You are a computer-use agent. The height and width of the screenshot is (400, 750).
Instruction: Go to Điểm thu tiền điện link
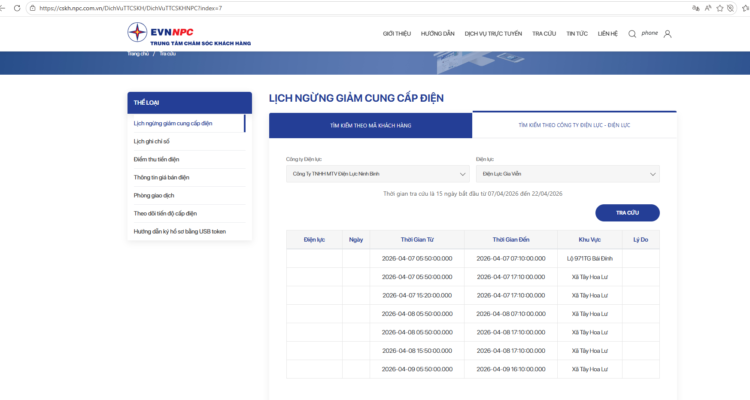[x=157, y=159]
